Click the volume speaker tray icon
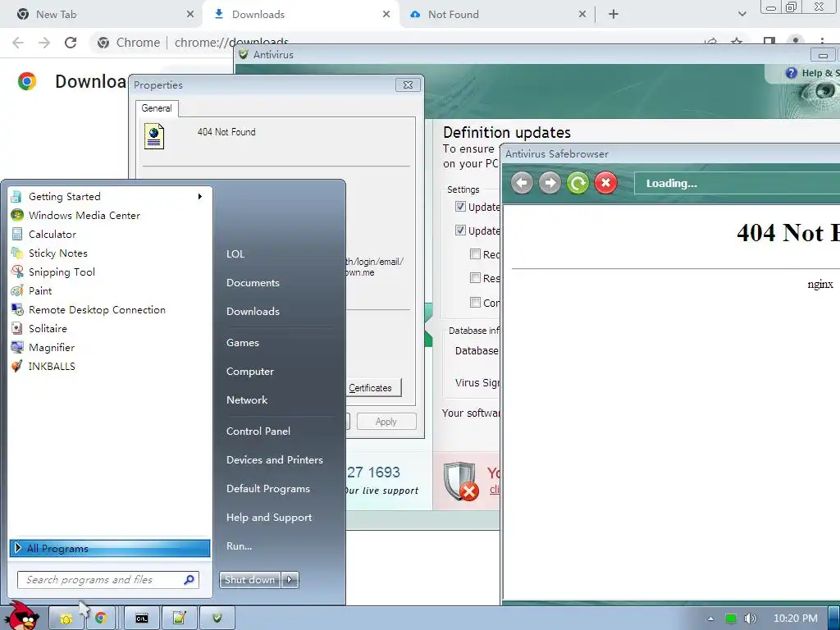 tap(750, 619)
